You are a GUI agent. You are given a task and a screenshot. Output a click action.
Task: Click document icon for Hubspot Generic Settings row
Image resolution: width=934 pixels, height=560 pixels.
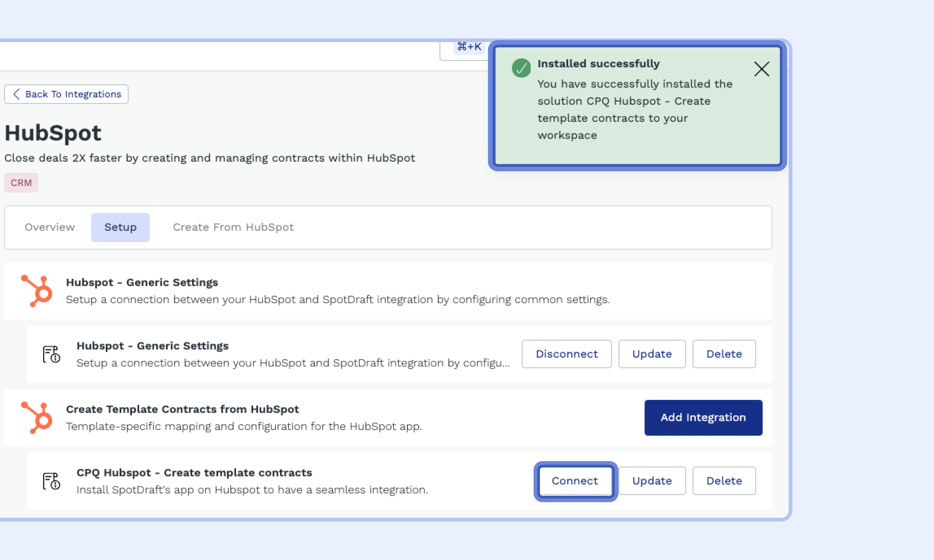pyautogui.click(x=51, y=354)
